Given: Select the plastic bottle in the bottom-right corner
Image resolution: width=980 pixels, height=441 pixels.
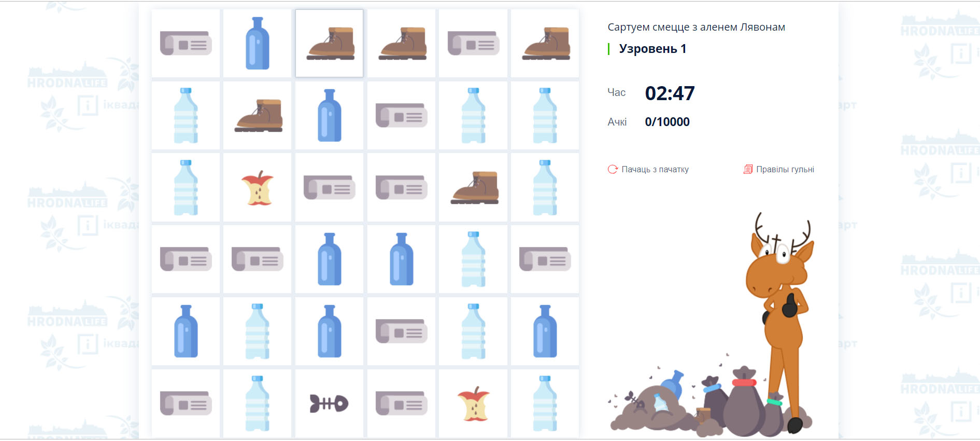Looking at the screenshot, I should [x=545, y=403].
